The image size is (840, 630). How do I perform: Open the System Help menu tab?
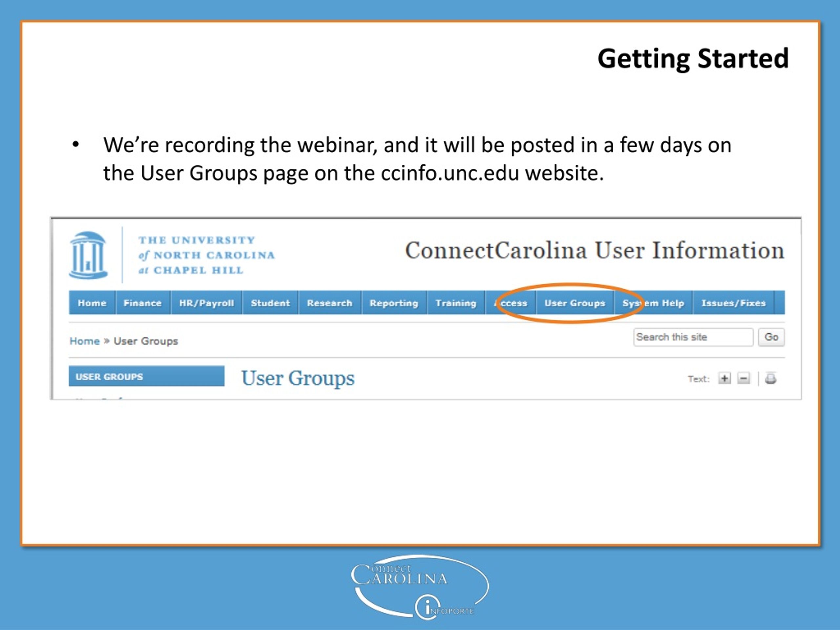pos(653,303)
